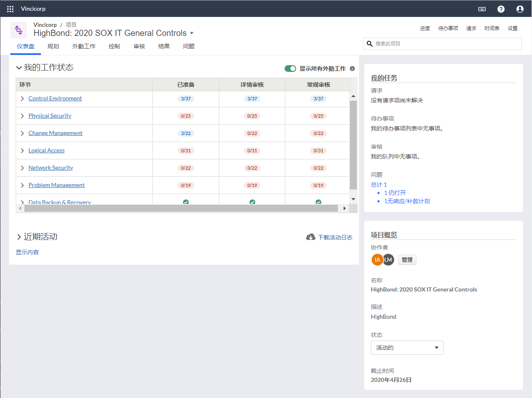Switch to the 仪表盘 tab
The image size is (532, 398).
coord(26,46)
